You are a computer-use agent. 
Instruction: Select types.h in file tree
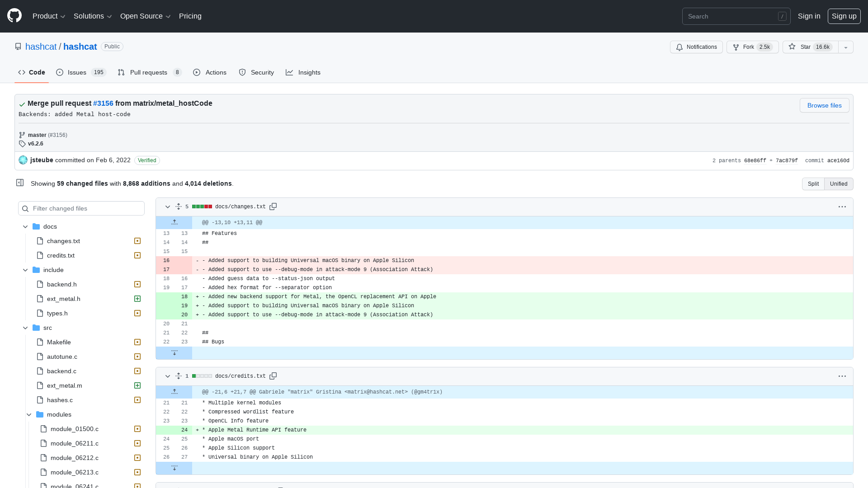pos(57,313)
